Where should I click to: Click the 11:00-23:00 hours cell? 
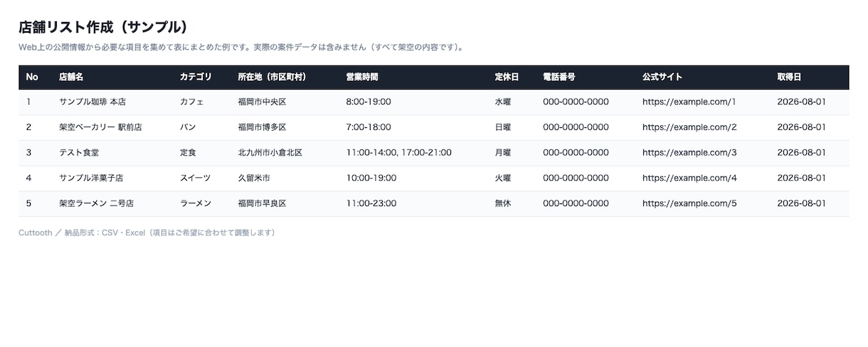(x=371, y=203)
